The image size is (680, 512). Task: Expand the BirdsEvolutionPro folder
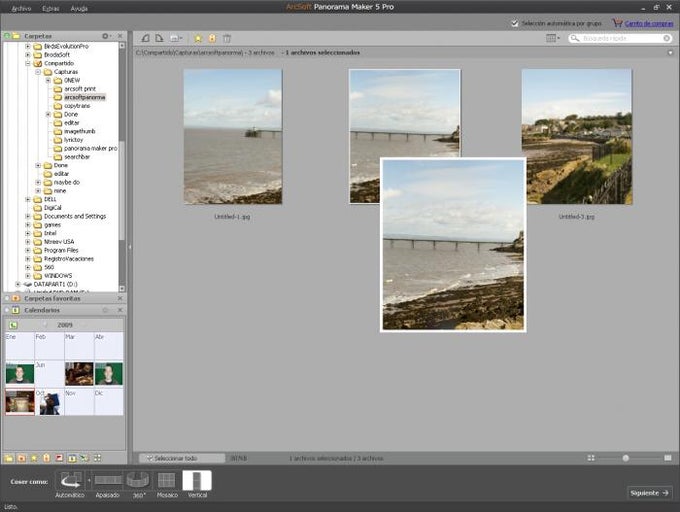pos(28,46)
